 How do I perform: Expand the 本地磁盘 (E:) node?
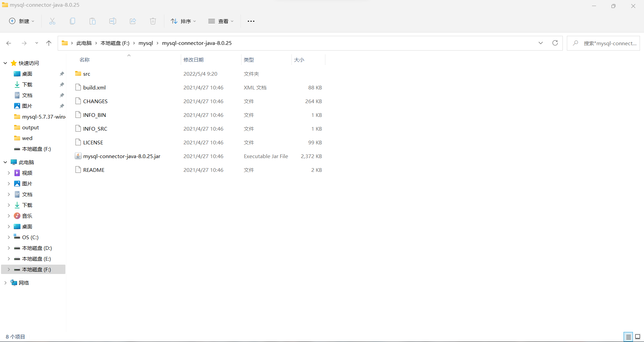pyautogui.click(x=9, y=259)
